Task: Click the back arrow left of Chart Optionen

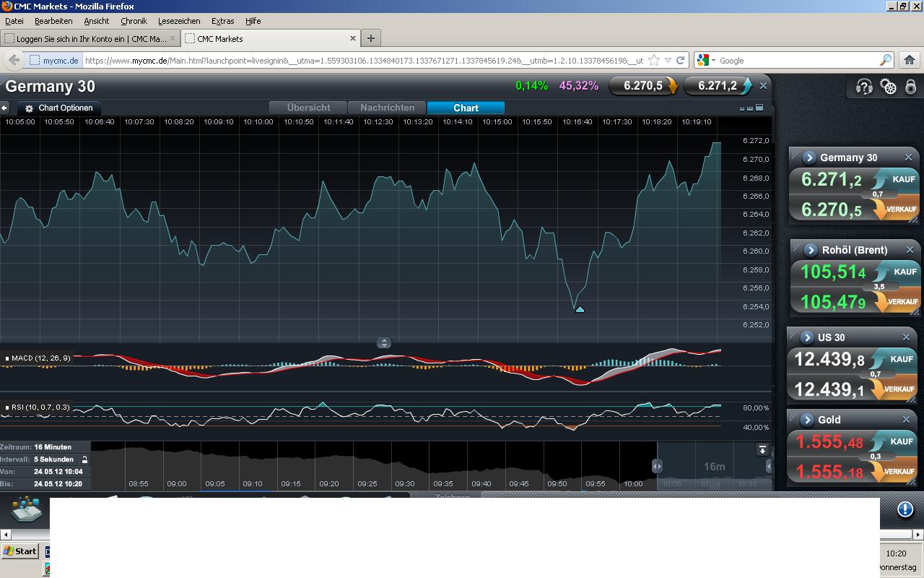Action: 4,108
